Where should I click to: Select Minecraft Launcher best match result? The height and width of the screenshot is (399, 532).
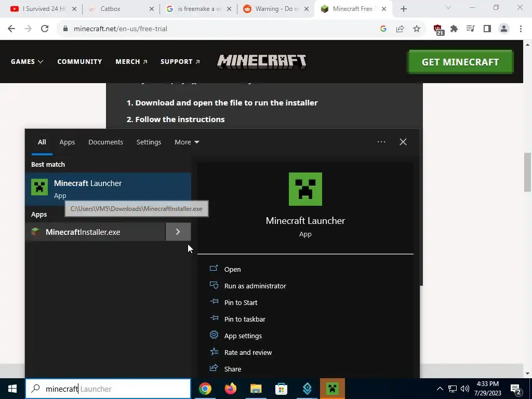pos(108,189)
